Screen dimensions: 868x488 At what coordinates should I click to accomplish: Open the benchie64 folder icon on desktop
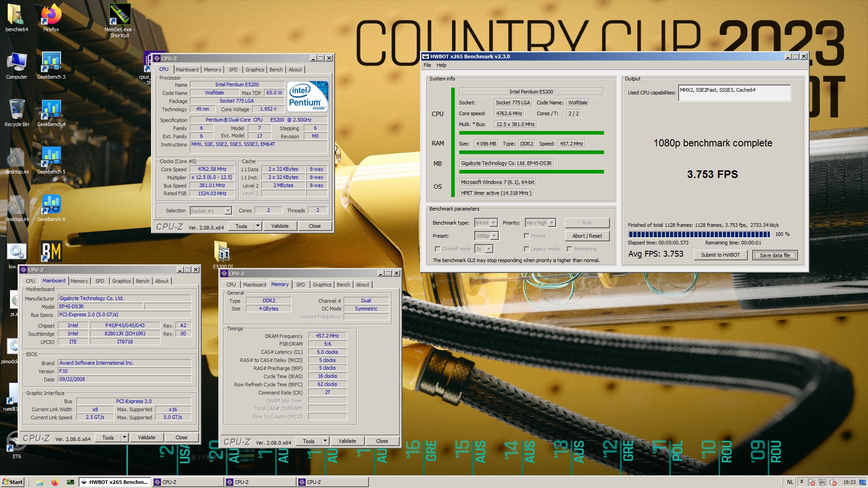click(16, 18)
